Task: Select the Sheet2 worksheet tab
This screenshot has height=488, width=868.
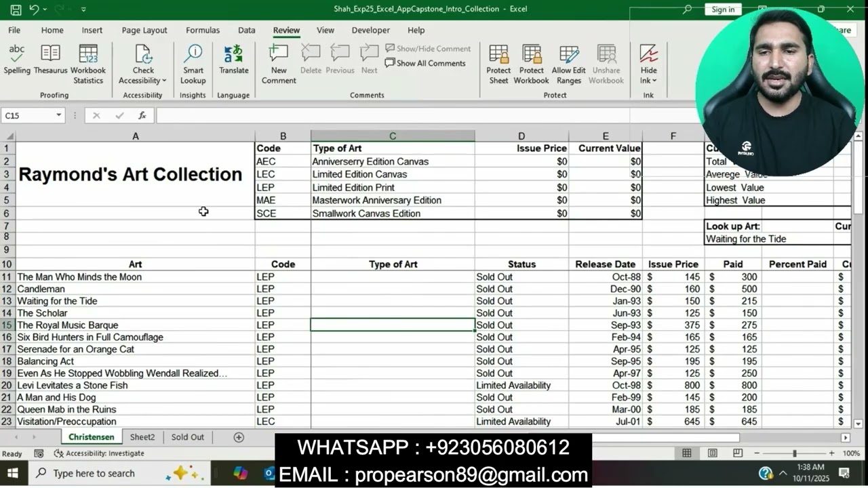Action: (142, 437)
